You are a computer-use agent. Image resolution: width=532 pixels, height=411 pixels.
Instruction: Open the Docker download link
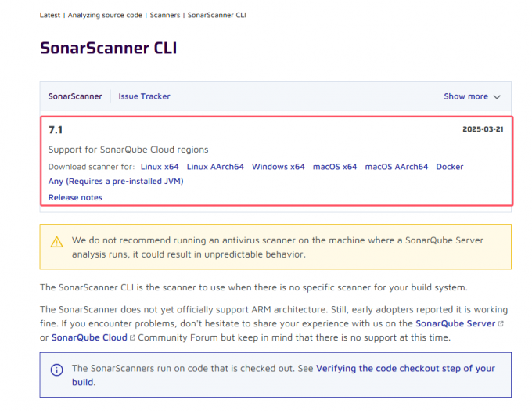(450, 167)
